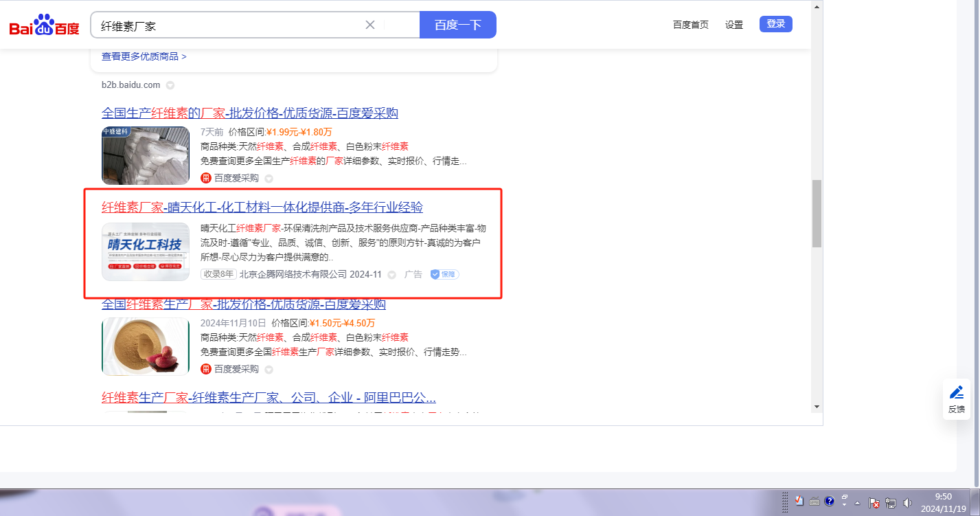Open the 百度首页 link in the top navigation
Viewport: 980px width, 516px height.
tap(690, 25)
